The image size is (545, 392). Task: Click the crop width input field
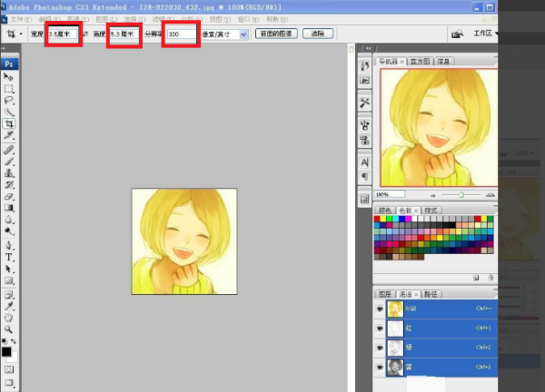63,34
